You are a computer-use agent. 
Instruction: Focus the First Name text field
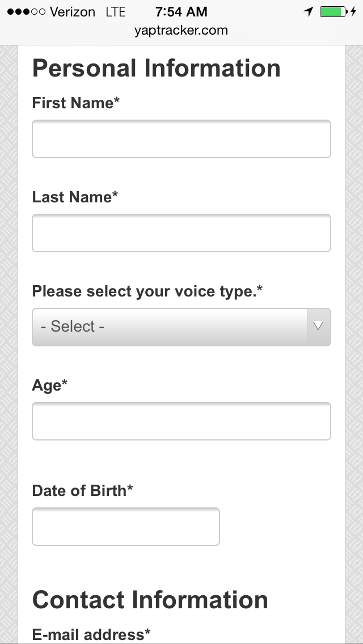pos(181,139)
